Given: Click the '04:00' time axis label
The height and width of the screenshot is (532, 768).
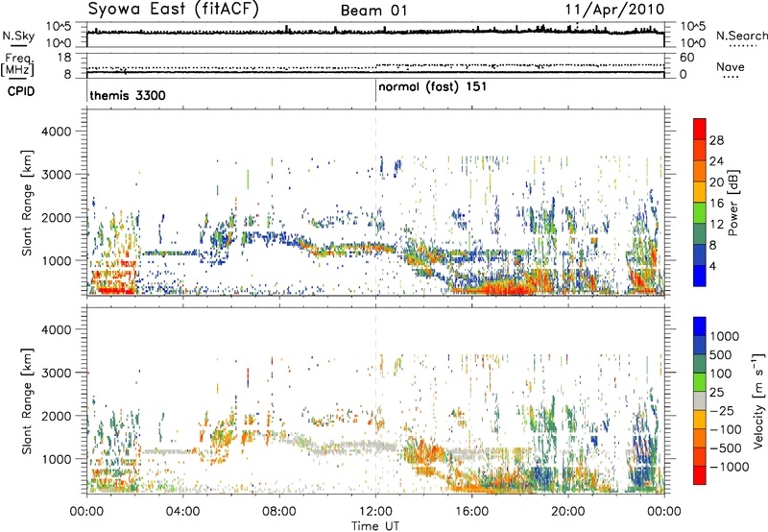Looking at the screenshot, I should coord(182,512).
